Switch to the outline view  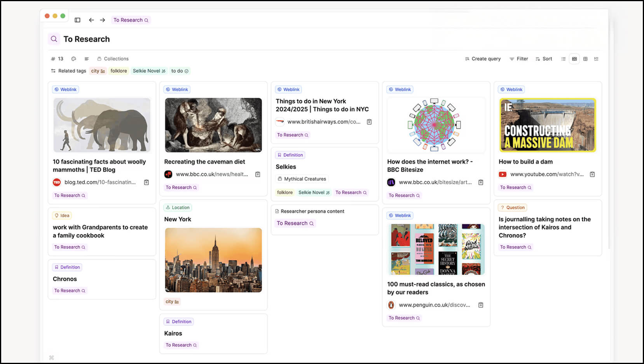point(596,59)
